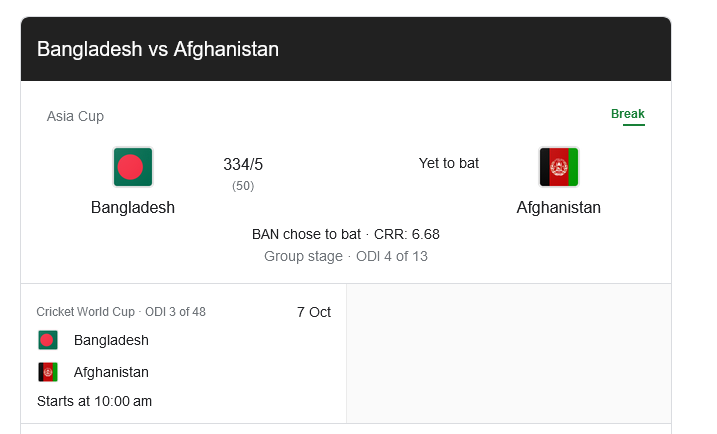
Task: Select Afghanistan in the World Cup fixture
Action: [111, 372]
